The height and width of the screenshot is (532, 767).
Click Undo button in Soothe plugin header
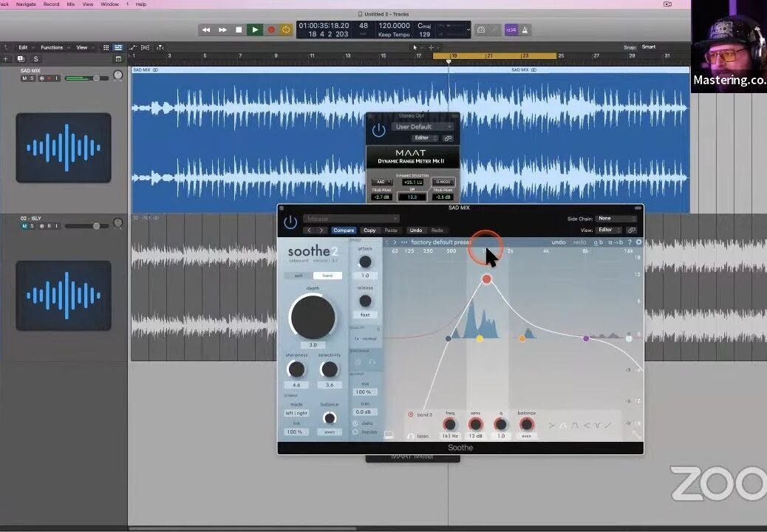[416, 231]
